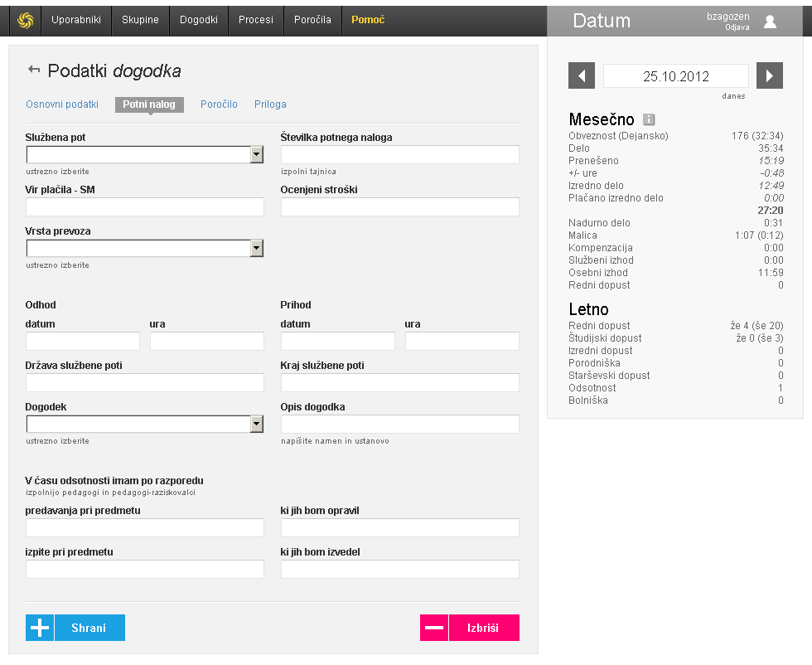Click the plus icon on Shrani
Screen dimensions: 812x665
pos(40,628)
